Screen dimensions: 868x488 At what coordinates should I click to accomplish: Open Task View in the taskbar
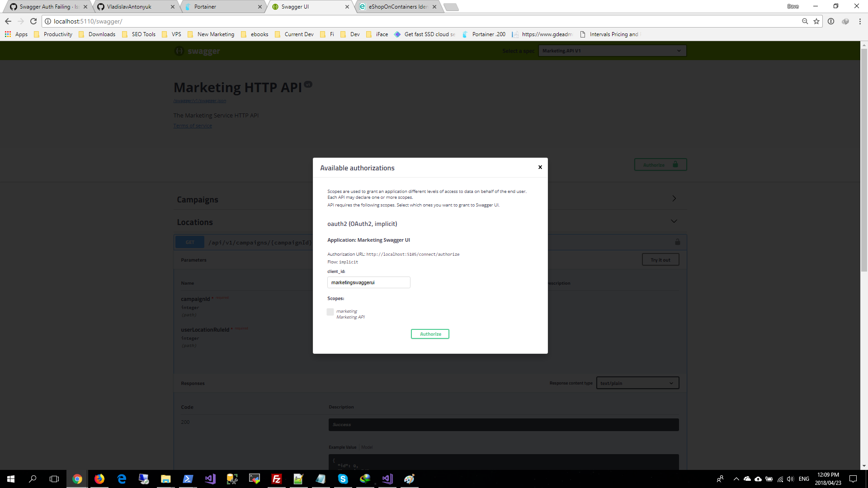tap(54, 479)
